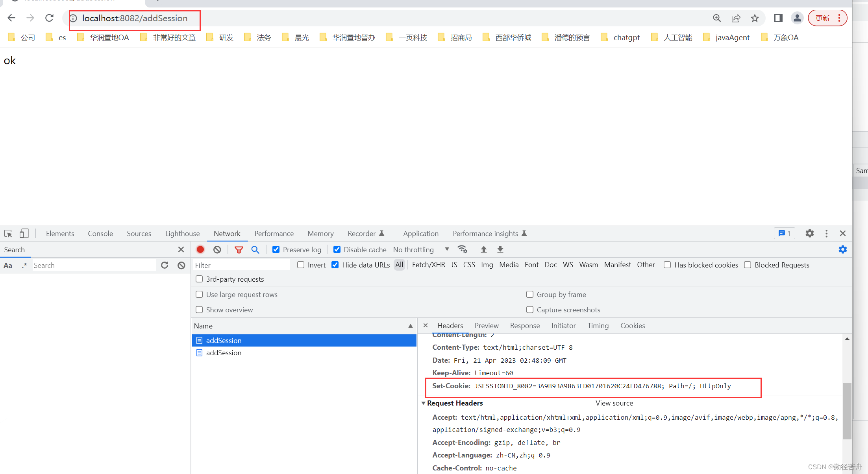Image resolution: width=868 pixels, height=474 pixels.
Task: Clear the search panel results
Action: 181,265
